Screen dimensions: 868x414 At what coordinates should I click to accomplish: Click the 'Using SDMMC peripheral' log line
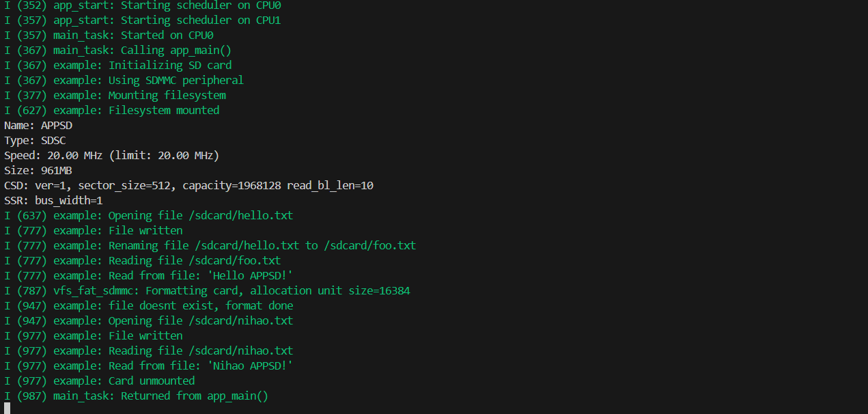tap(176, 80)
